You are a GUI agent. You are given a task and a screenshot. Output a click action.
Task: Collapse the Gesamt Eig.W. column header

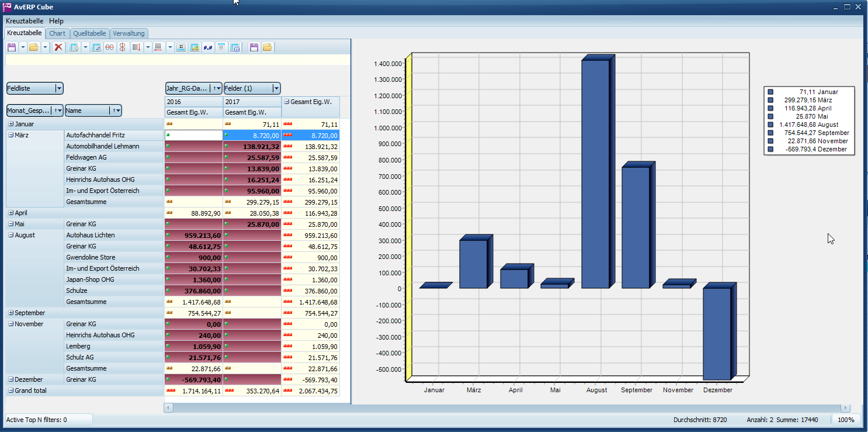[x=286, y=102]
